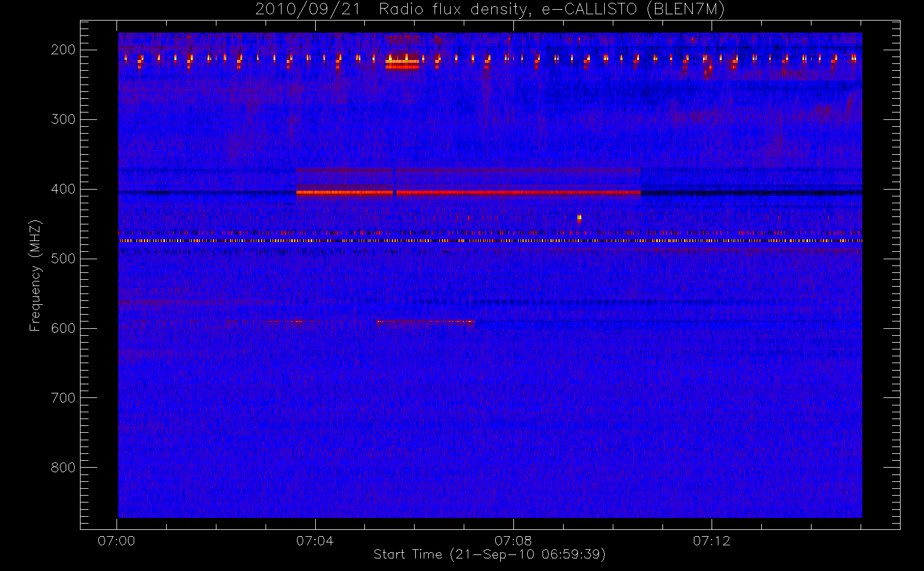Click the 700 frequency tick label
Viewport: 924px width, 571px height.
[63, 398]
